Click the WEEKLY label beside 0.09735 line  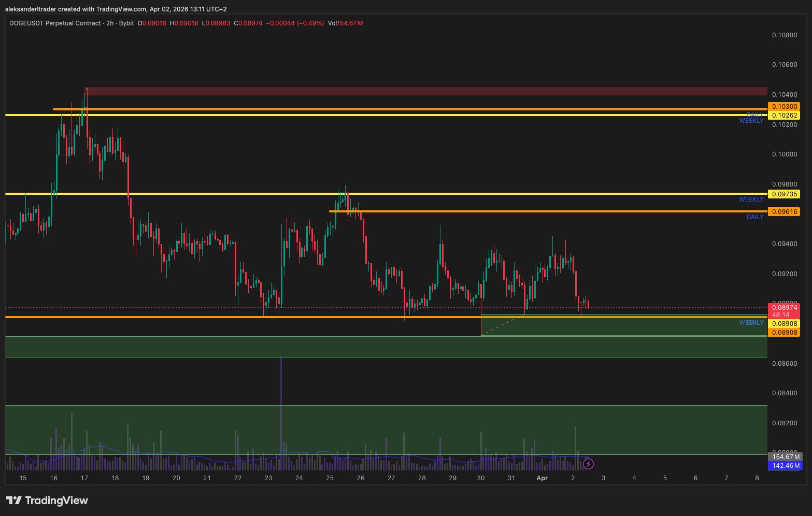751,199
